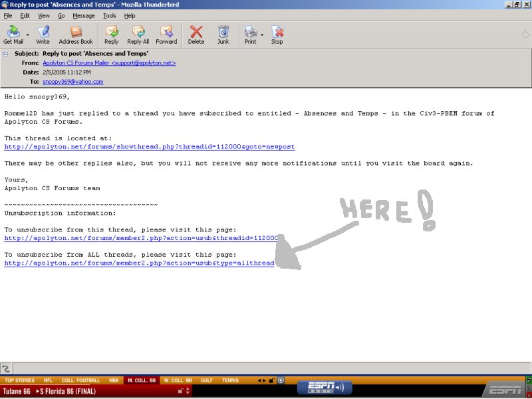Select the NBA tab in ESPN ticker
The image size is (532, 399).
click(116, 380)
